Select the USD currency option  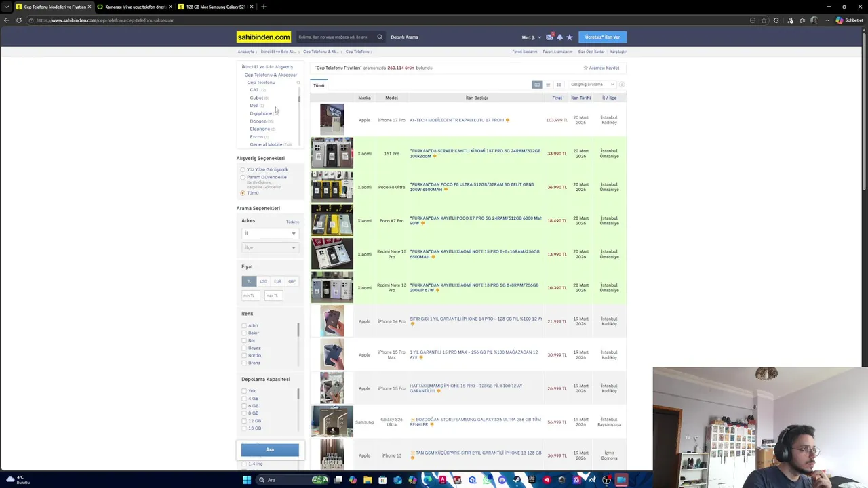pos(263,281)
